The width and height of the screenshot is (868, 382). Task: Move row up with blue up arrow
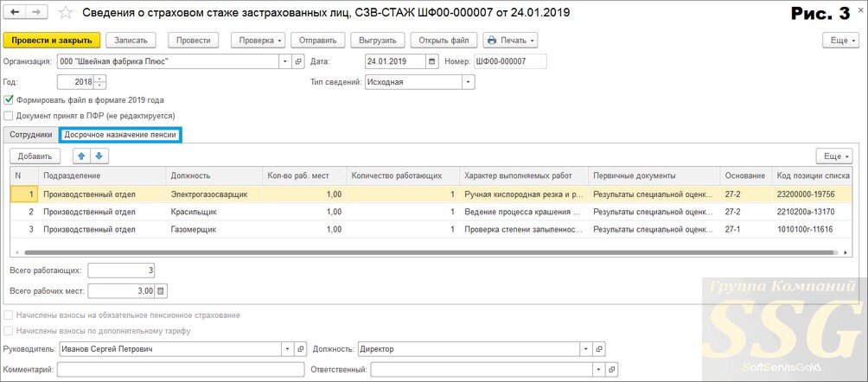pyautogui.click(x=82, y=156)
